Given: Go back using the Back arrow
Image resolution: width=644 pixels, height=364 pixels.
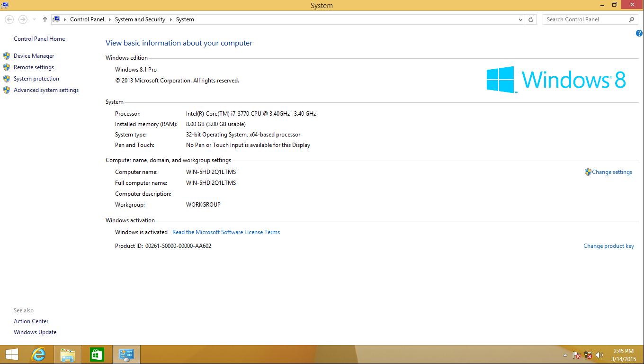Looking at the screenshot, I should click(x=9, y=19).
